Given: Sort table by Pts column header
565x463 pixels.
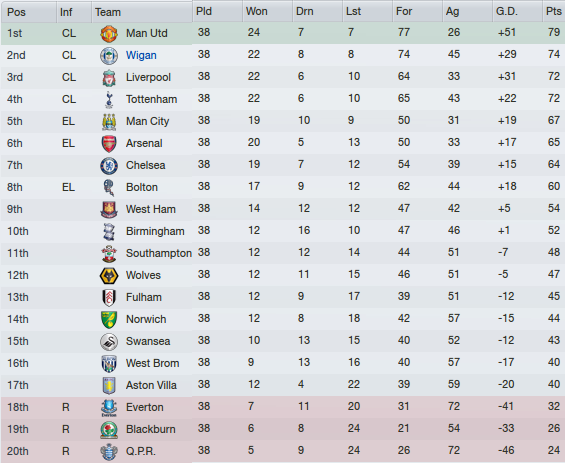Looking at the screenshot, I should coord(553,12).
